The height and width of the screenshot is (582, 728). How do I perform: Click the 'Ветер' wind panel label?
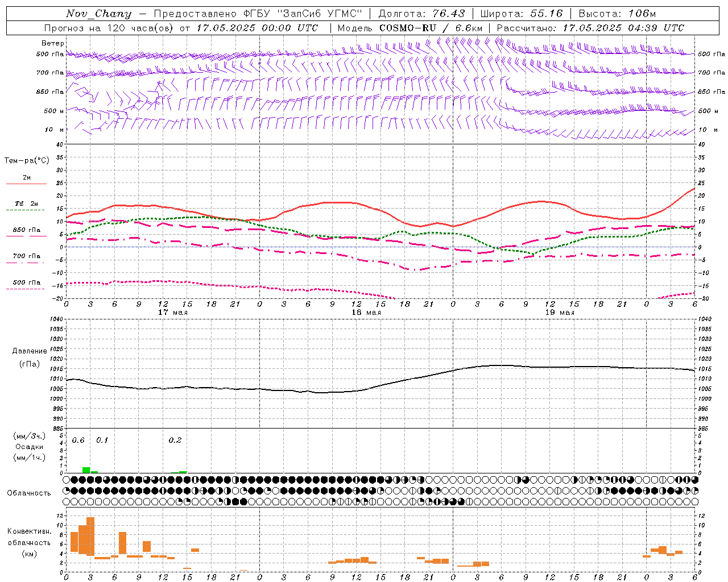53,43
